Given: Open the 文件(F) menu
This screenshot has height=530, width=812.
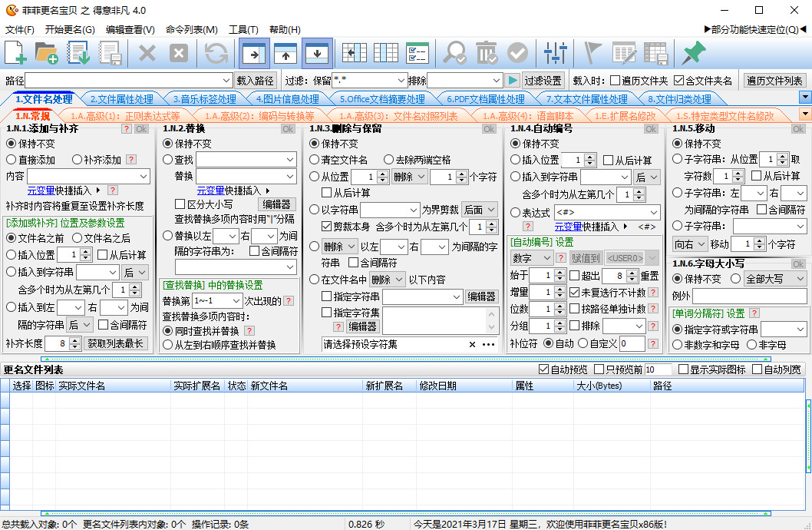Looking at the screenshot, I should (x=20, y=29).
